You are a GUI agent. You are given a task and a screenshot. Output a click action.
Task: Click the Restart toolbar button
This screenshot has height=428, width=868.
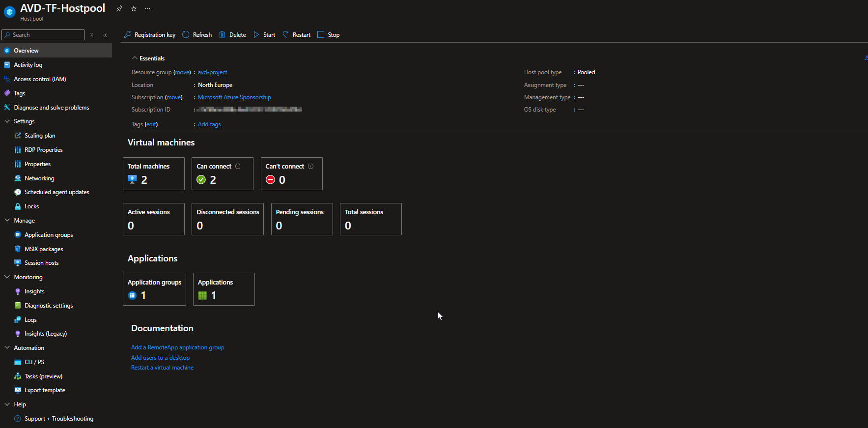click(297, 35)
